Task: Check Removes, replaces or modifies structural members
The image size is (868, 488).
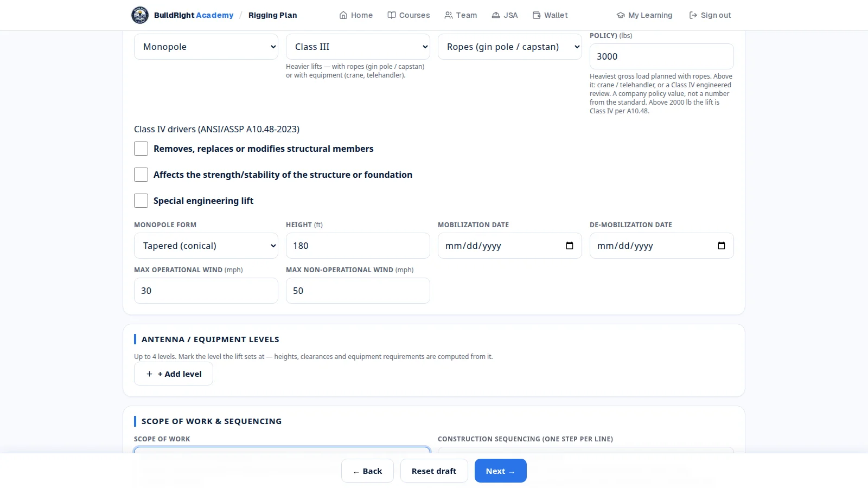Action: pyautogui.click(x=141, y=149)
